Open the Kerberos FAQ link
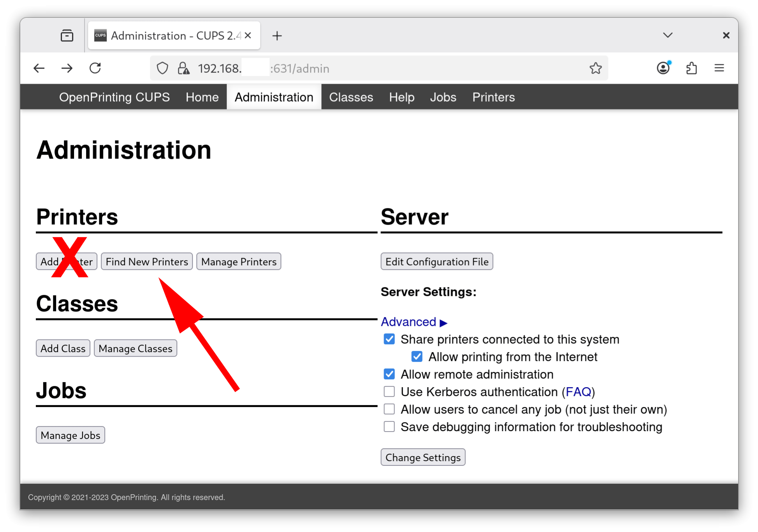This screenshot has width=758, height=532. click(578, 392)
